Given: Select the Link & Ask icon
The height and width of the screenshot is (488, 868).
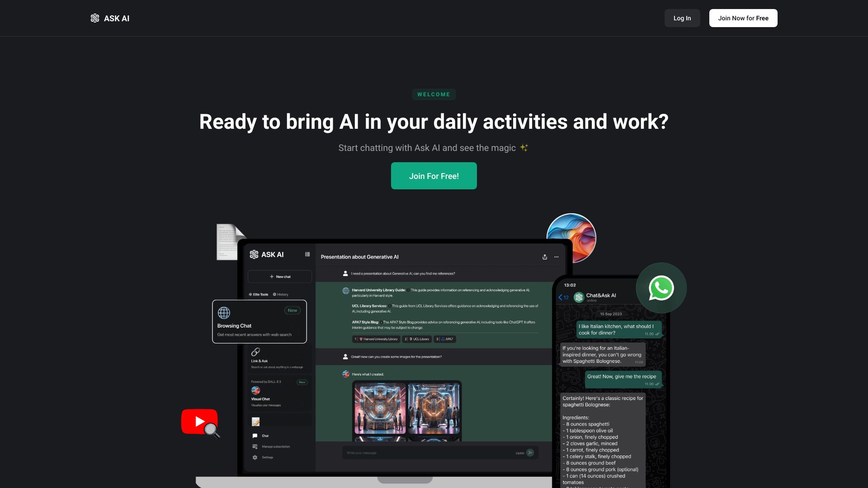Looking at the screenshot, I should point(255,352).
